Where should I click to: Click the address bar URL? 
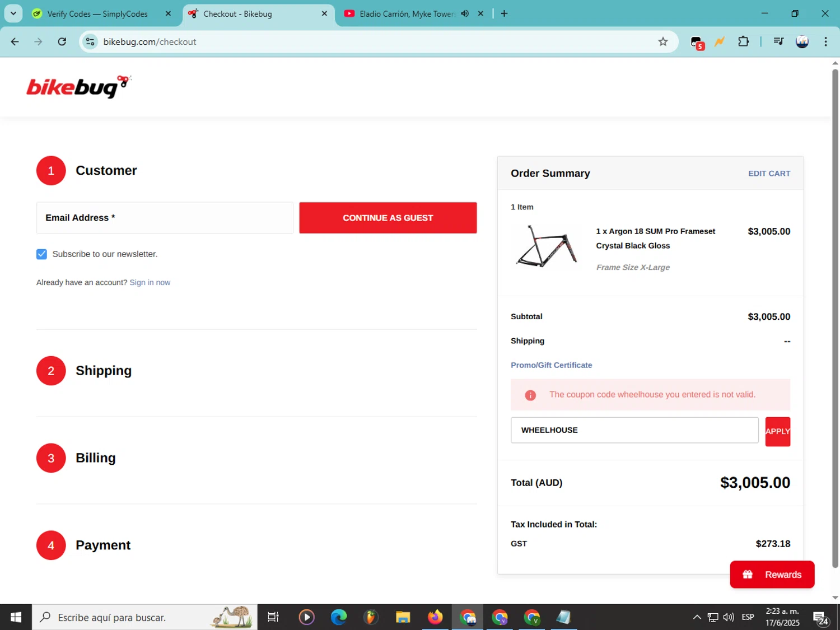150,42
